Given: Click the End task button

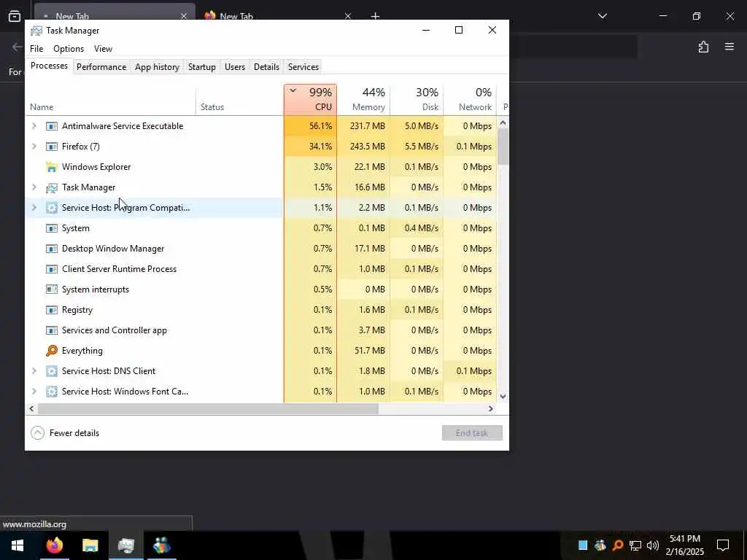Looking at the screenshot, I should tap(472, 433).
